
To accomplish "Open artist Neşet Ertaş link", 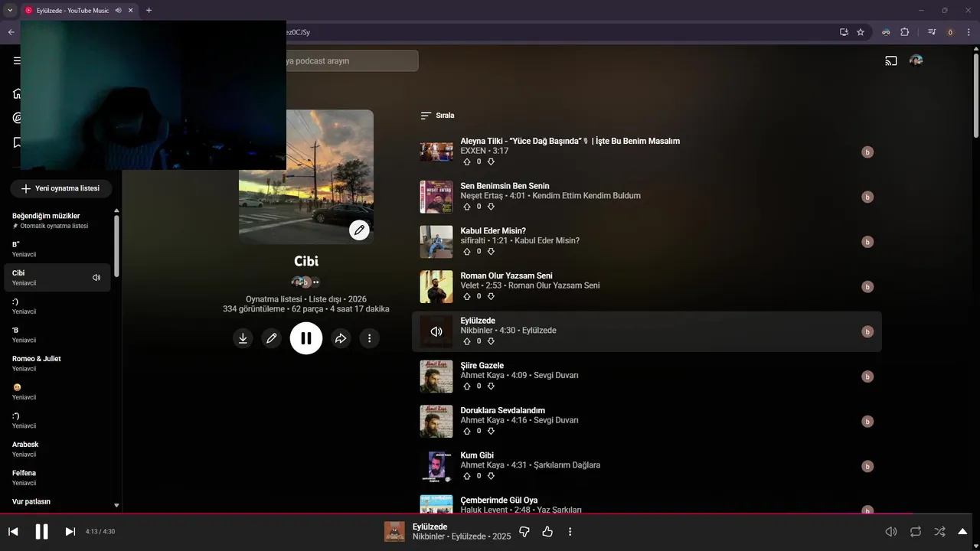I will point(482,196).
